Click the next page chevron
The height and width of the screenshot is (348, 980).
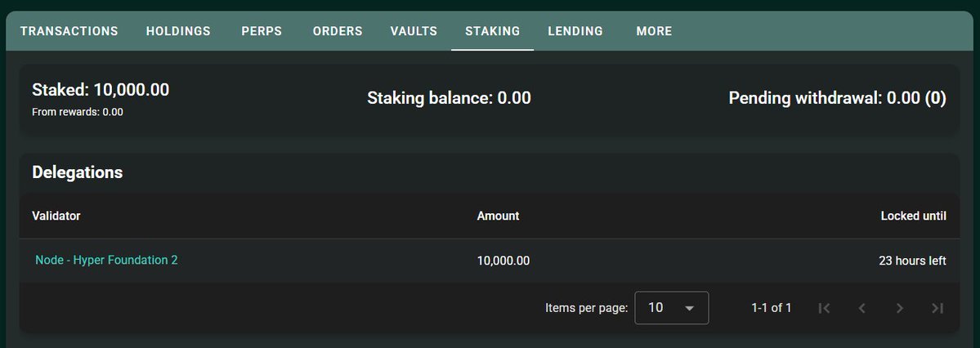click(x=900, y=308)
